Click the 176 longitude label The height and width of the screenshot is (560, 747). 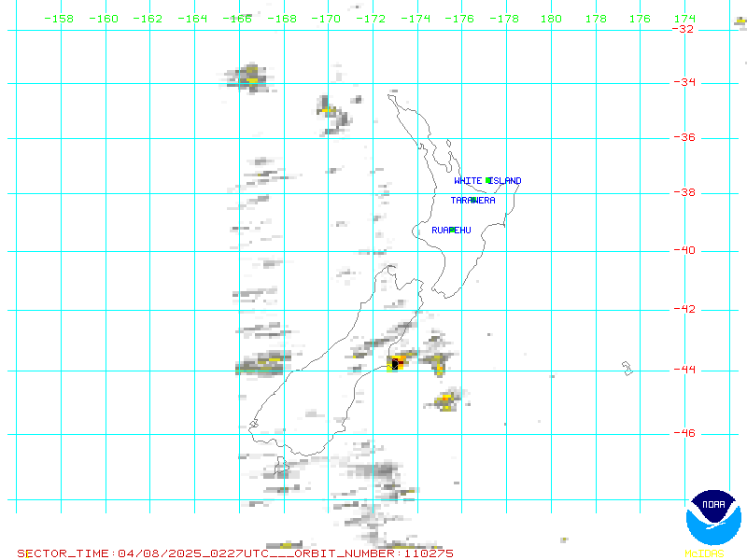[x=640, y=19]
